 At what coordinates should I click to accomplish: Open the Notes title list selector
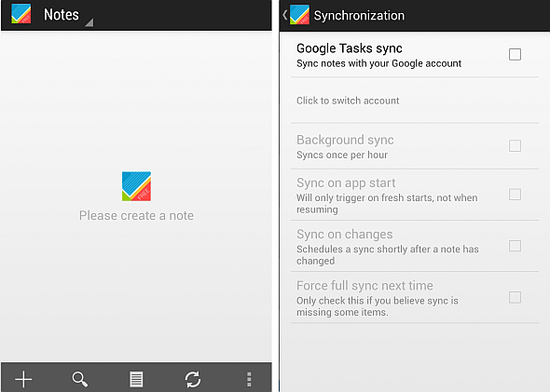[61, 15]
